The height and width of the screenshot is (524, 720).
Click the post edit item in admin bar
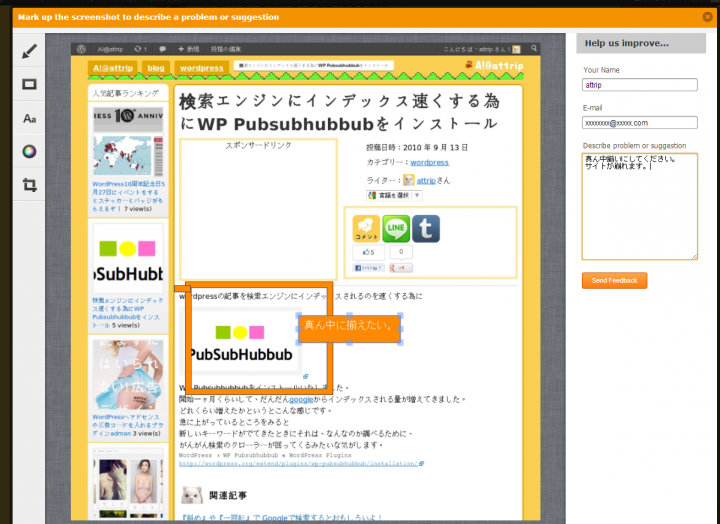pyautogui.click(x=225, y=49)
